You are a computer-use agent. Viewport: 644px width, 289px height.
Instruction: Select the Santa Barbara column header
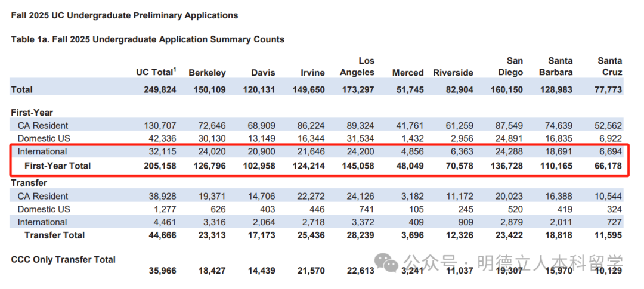tap(559, 67)
